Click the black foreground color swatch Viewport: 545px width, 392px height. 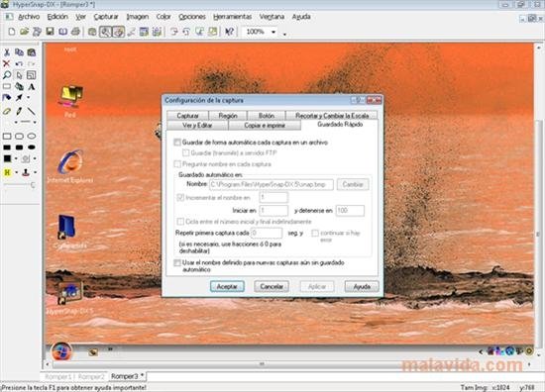pyautogui.click(x=7, y=158)
